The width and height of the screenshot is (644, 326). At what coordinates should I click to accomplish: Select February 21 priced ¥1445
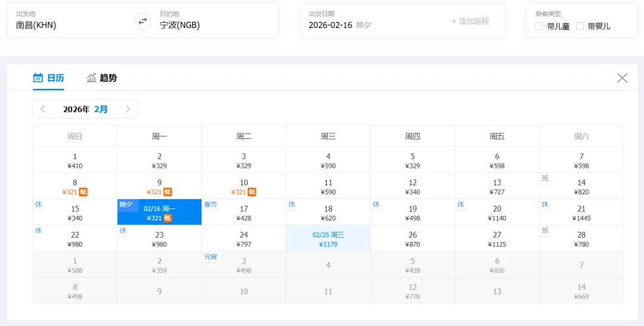pyautogui.click(x=581, y=212)
